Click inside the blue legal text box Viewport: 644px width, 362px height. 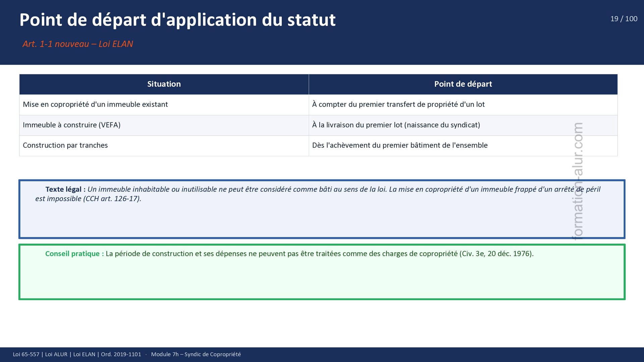302,220
